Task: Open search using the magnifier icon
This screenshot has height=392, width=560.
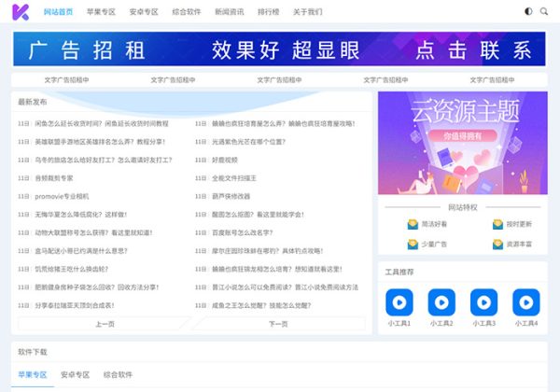Action: [543, 12]
